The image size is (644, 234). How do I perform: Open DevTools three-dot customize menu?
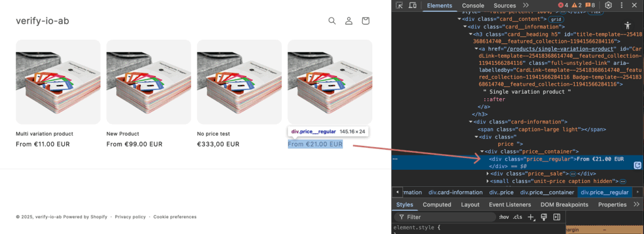click(621, 5)
